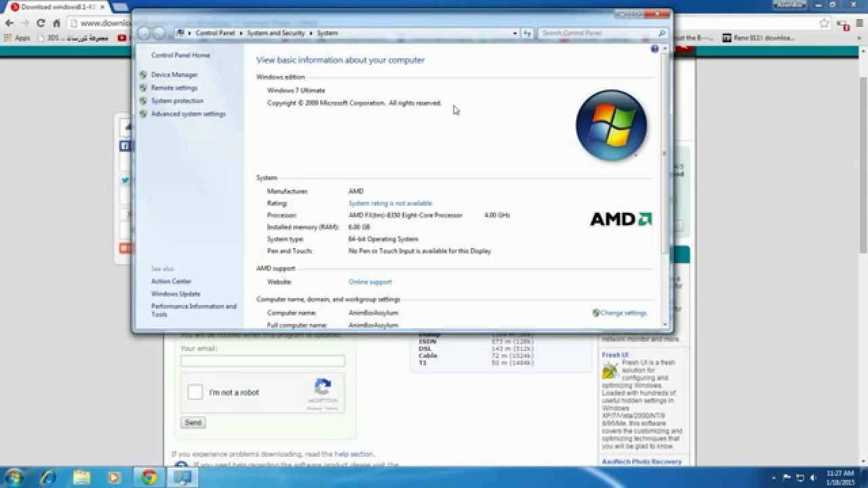
Task: Open the Control Panel help icon
Action: pyautogui.click(x=654, y=49)
